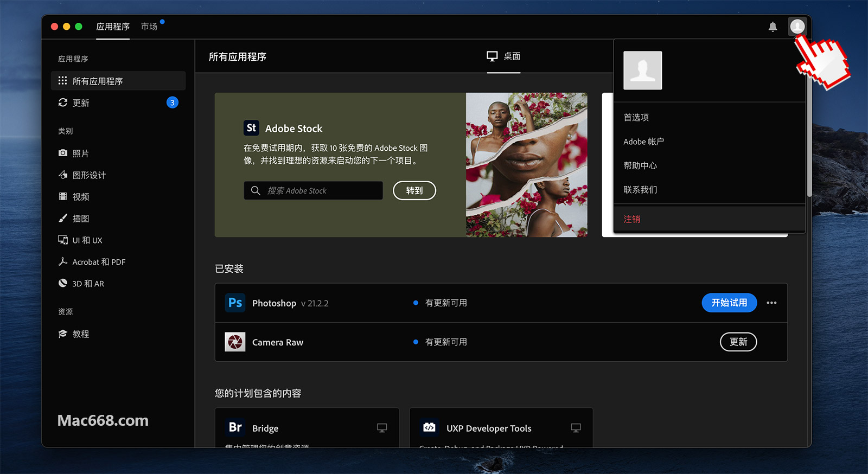Viewport: 868px width, 474px height.
Task: Click 开始试用 for Photoshop
Action: (729, 303)
